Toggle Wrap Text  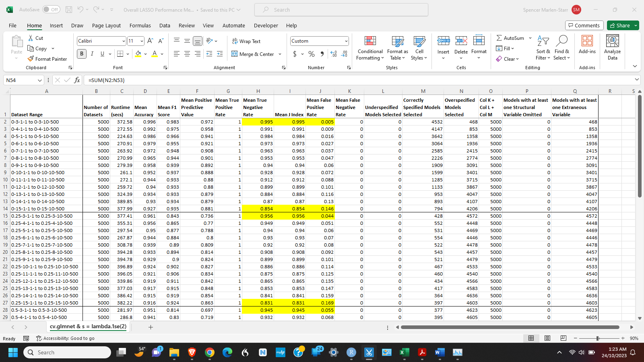246,41
